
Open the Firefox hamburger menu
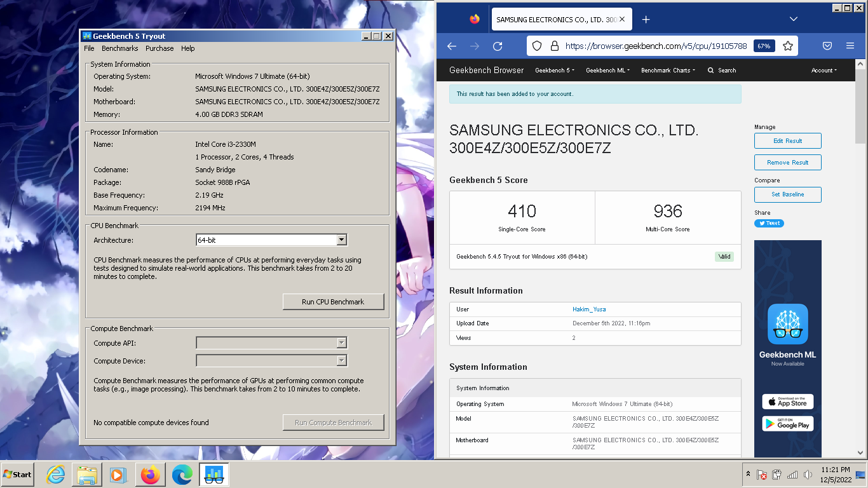850,46
